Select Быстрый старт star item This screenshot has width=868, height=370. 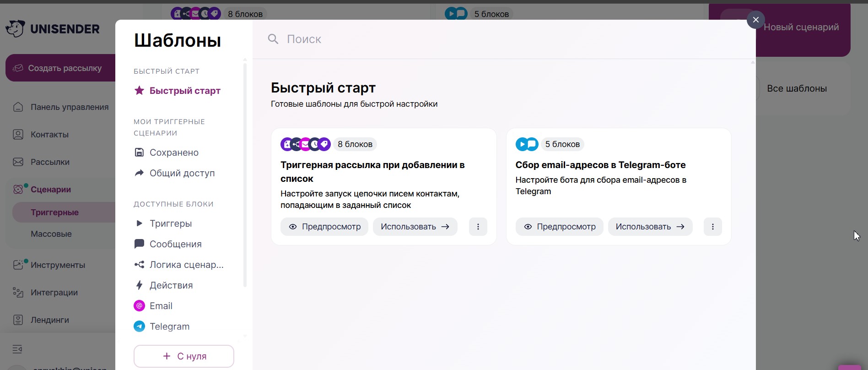pyautogui.click(x=177, y=91)
